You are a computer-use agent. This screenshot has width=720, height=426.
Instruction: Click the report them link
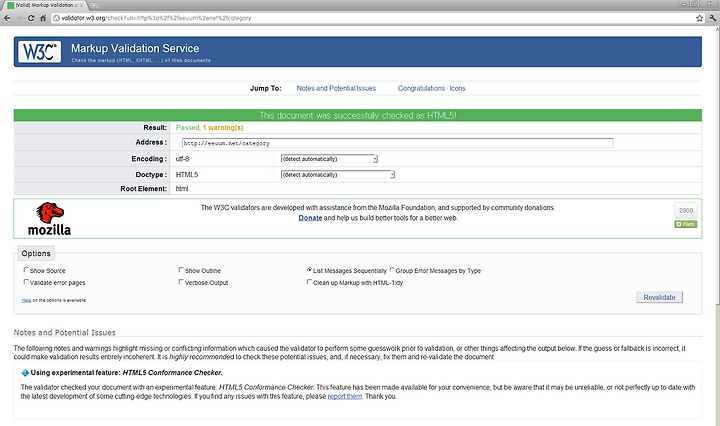[344, 396]
